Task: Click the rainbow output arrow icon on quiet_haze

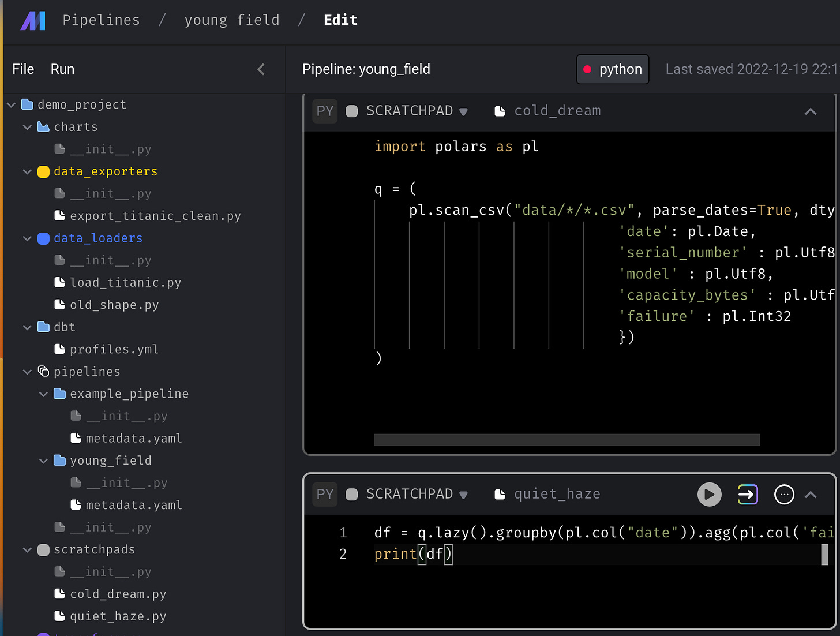Action: (x=747, y=495)
